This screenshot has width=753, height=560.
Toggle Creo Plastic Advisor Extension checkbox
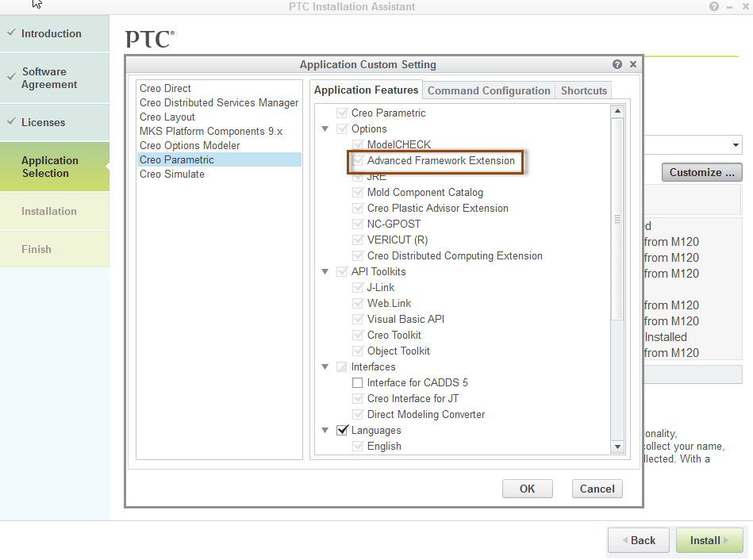(x=357, y=208)
